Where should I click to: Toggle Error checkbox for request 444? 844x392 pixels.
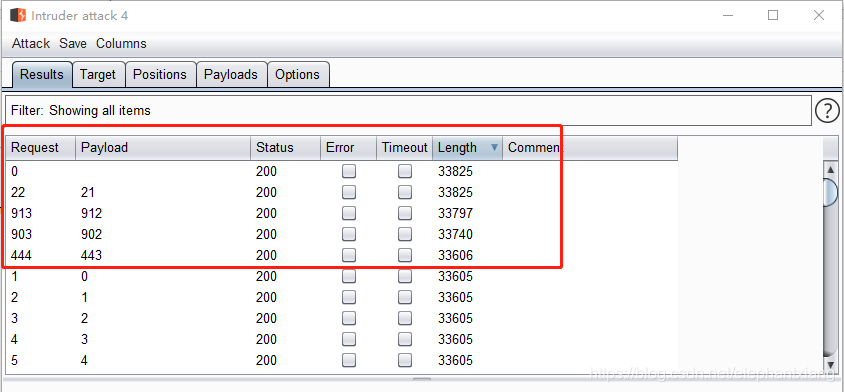coord(349,255)
